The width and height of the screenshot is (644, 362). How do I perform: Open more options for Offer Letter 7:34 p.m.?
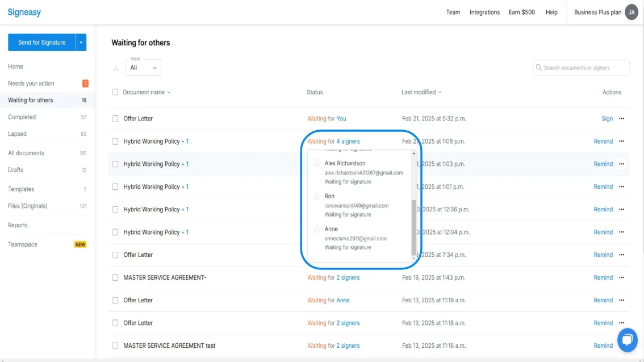tap(621, 255)
